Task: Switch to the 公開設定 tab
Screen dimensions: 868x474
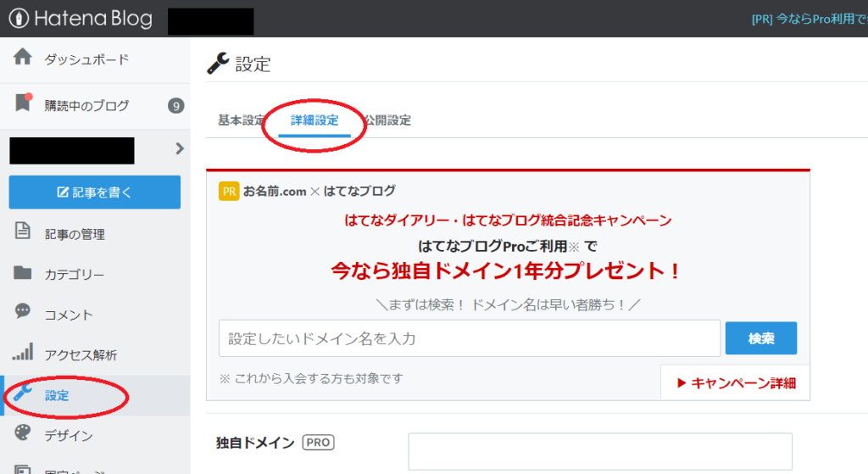Action: tap(387, 120)
